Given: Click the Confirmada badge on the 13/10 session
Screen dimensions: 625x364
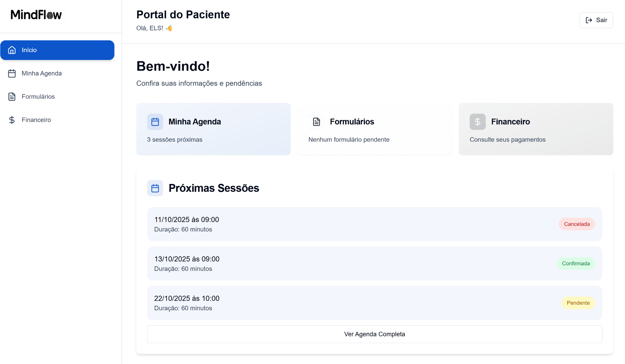Looking at the screenshot, I should coord(576,263).
